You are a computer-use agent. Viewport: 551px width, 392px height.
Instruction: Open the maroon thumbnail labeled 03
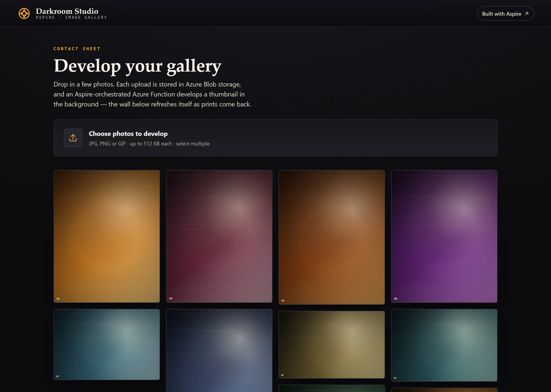click(x=219, y=236)
